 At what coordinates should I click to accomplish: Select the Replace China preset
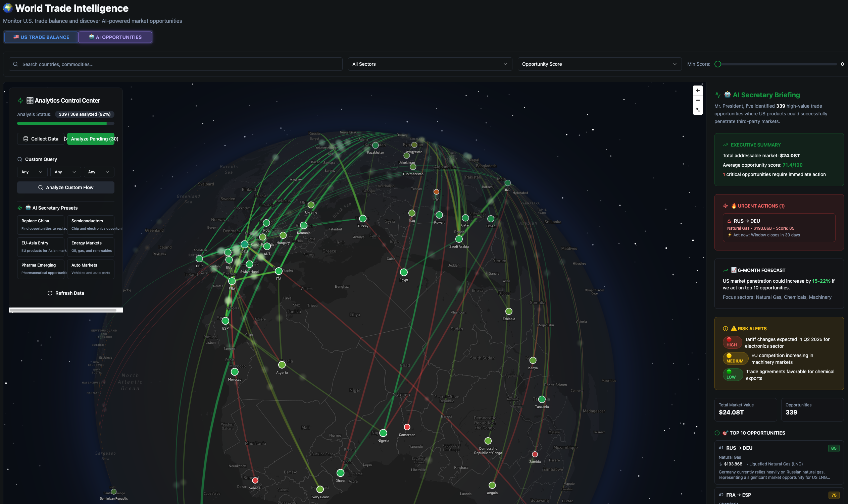41,224
